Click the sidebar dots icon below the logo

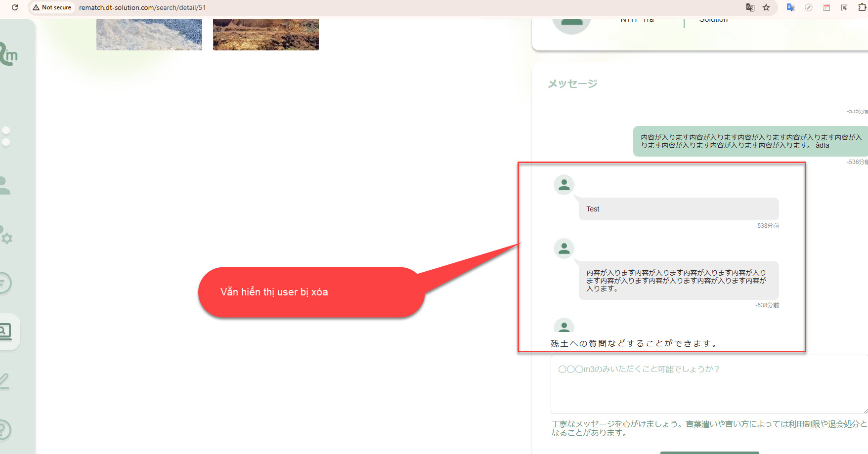(6, 136)
